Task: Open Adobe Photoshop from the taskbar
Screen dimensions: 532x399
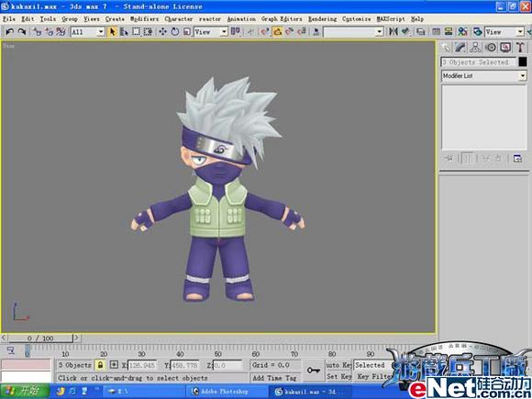Action: click(228, 392)
